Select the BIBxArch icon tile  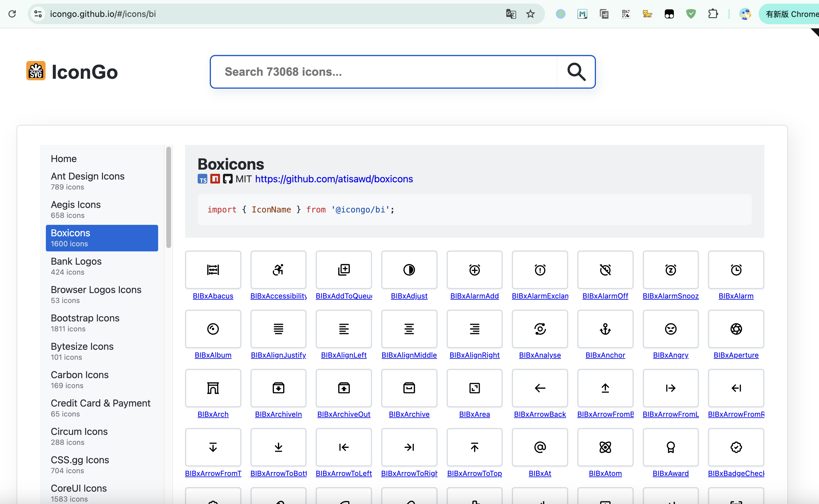point(213,388)
